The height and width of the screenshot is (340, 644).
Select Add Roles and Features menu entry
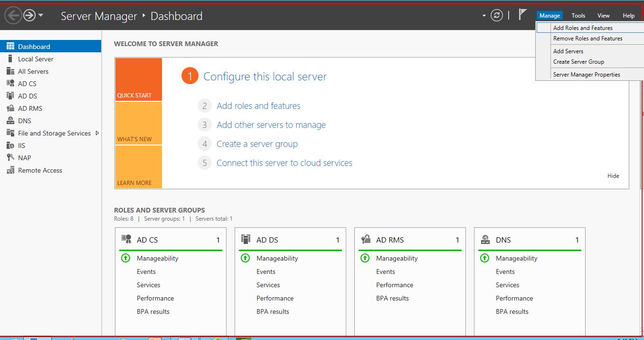pyautogui.click(x=583, y=28)
